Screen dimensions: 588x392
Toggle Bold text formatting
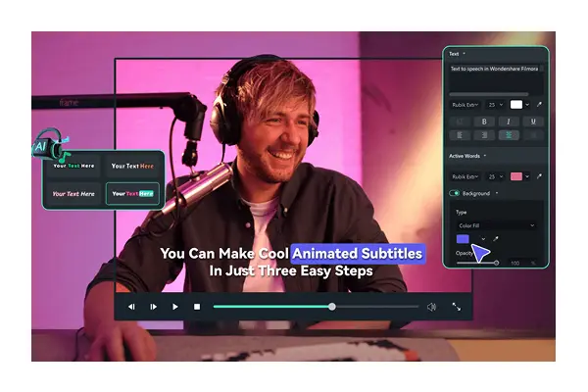[483, 122]
